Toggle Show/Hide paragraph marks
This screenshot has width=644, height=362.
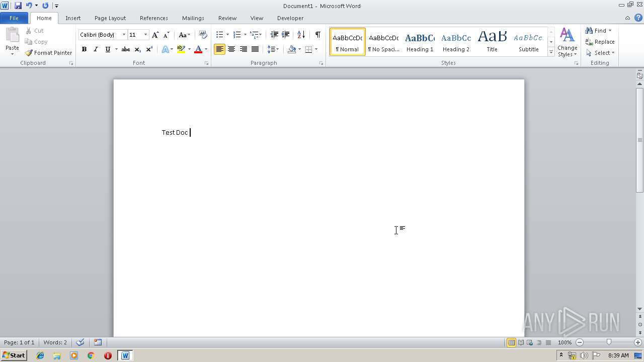(317, 35)
